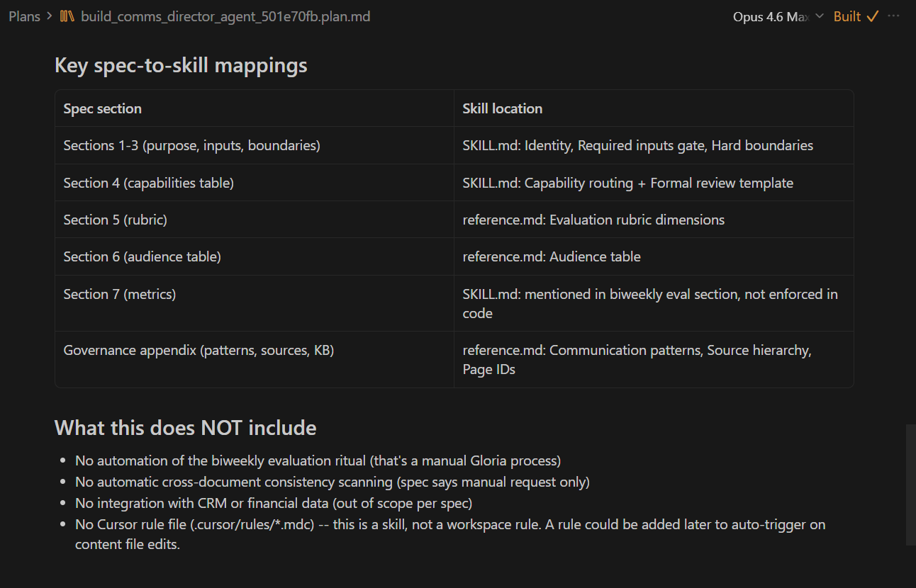Click the vertical scrollbar thumb on the right
Image resolution: width=916 pixels, height=588 pixels.
(x=910, y=485)
